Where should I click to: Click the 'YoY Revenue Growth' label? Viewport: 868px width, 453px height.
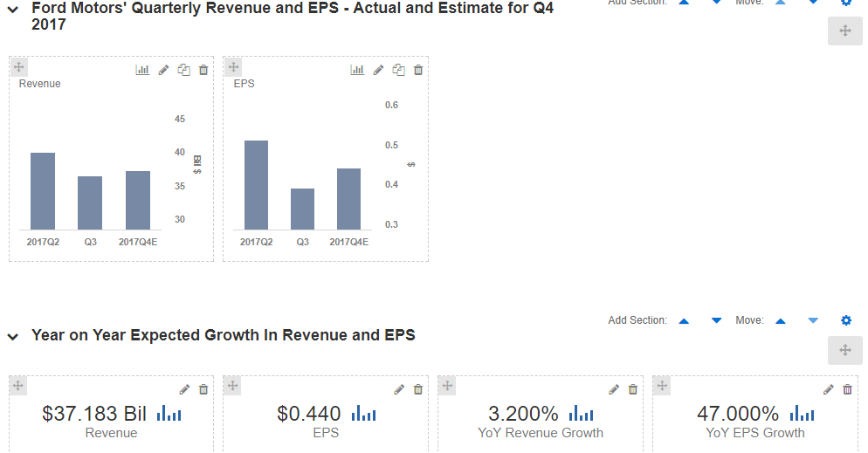[541, 433]
